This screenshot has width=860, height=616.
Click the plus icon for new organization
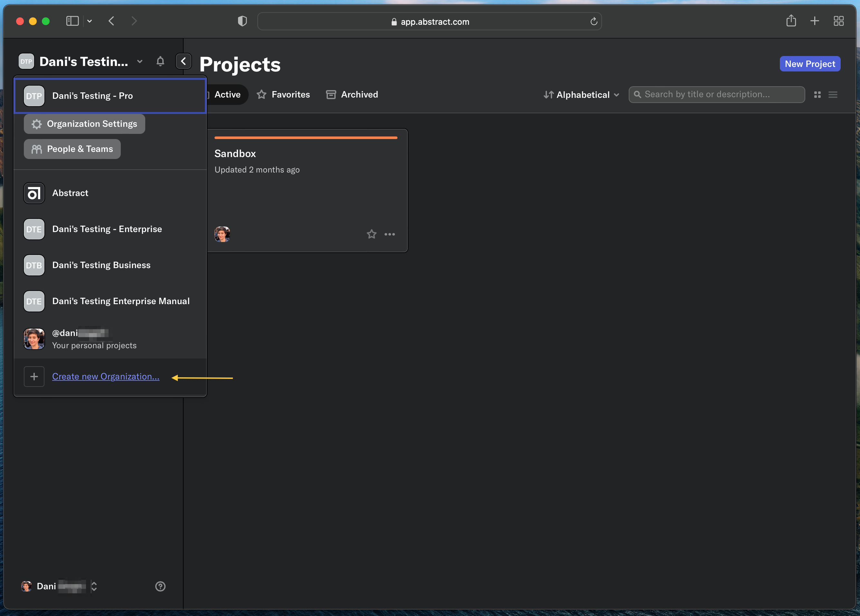[x=34, y=377]
